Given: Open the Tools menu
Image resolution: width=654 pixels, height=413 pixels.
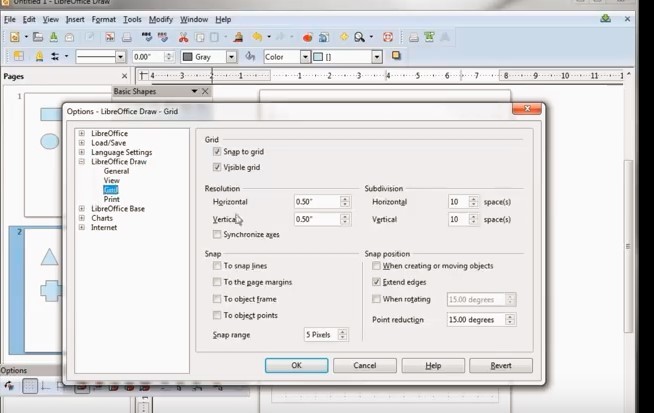Looking at the screenshot, I should [131, 19].
